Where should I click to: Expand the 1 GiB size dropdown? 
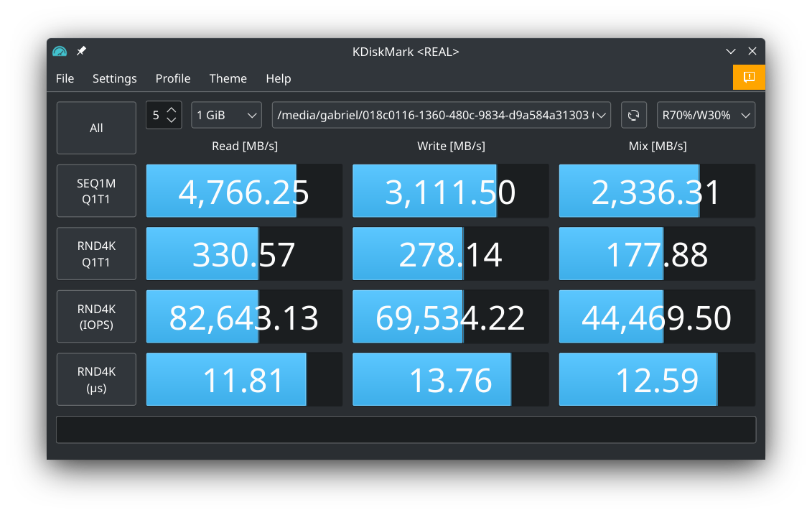226,115
